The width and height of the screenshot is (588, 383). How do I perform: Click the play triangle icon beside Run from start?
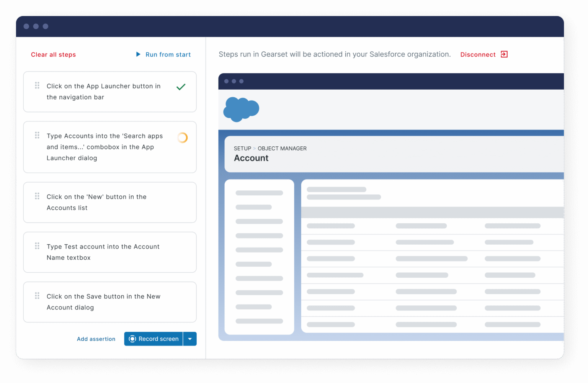click(138, 54)
